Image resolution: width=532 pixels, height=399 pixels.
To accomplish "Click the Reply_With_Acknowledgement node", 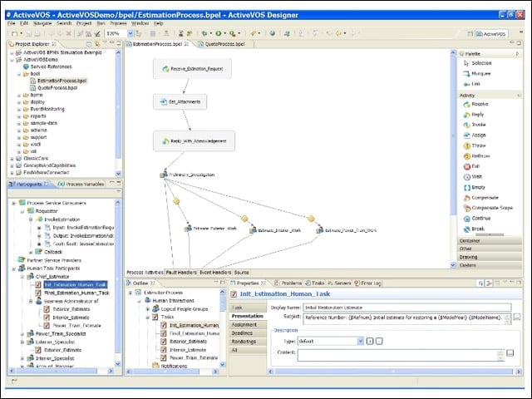I will click(194, 141).
